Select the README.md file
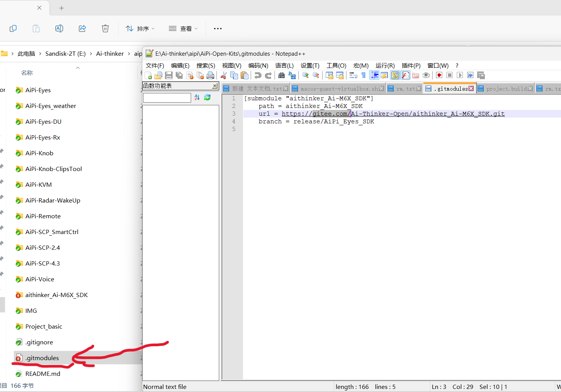This screenshot has height=392, width=561. [43, 374]
